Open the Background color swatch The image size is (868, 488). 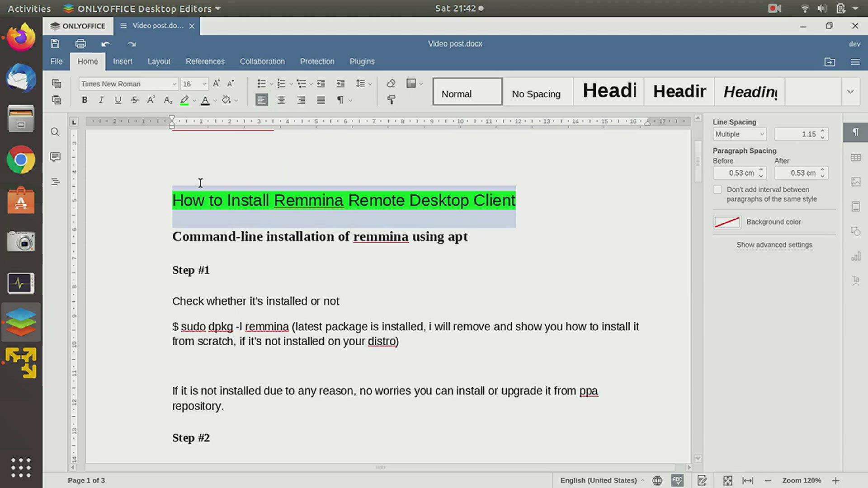point(727,222)
